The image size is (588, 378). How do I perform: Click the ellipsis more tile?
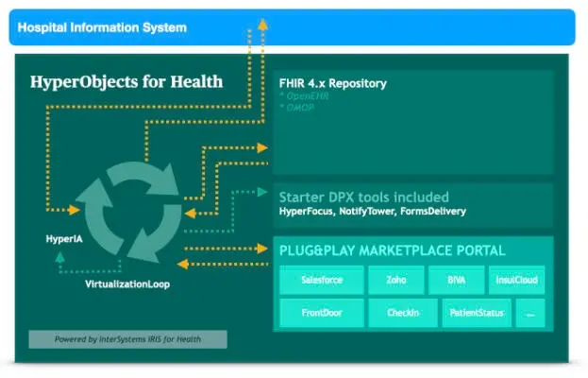pyautogui.click(x=530, y=313)
